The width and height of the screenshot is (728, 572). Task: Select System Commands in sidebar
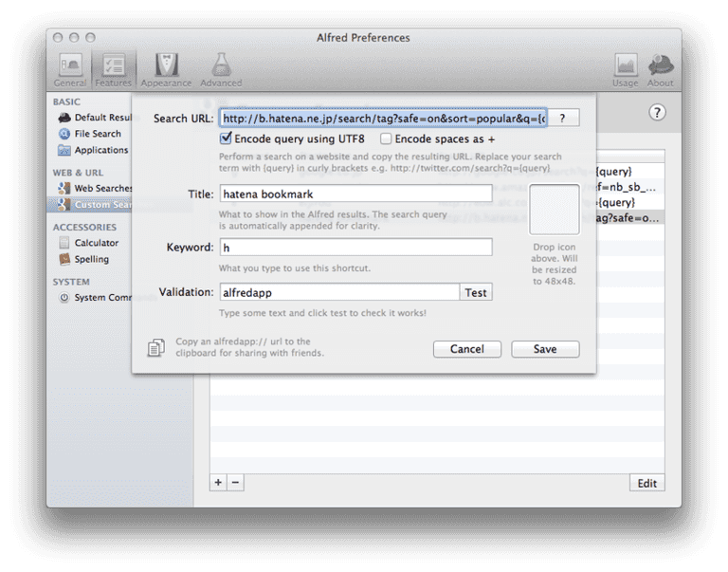click(95, 298)
